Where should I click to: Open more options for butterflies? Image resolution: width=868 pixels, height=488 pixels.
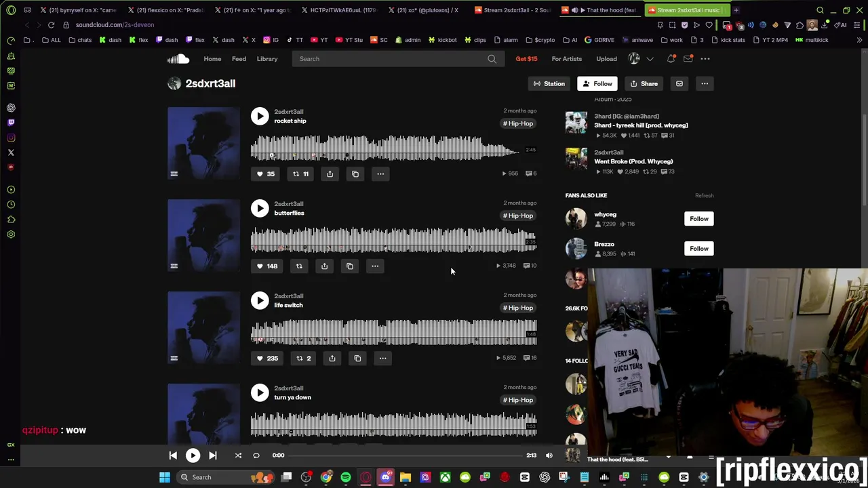click(375, 266)
